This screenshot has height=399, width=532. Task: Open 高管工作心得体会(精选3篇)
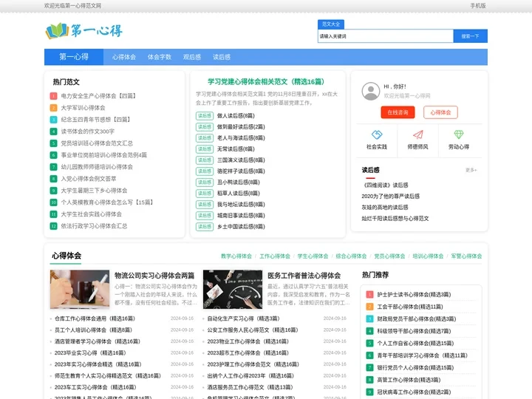[x=409, y=380]
